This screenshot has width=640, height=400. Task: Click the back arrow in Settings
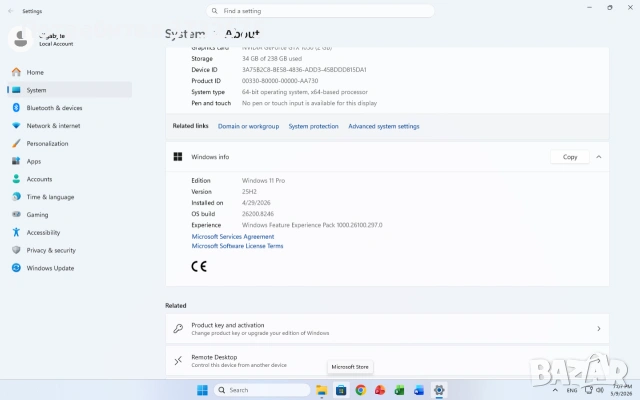coord(11,11)
